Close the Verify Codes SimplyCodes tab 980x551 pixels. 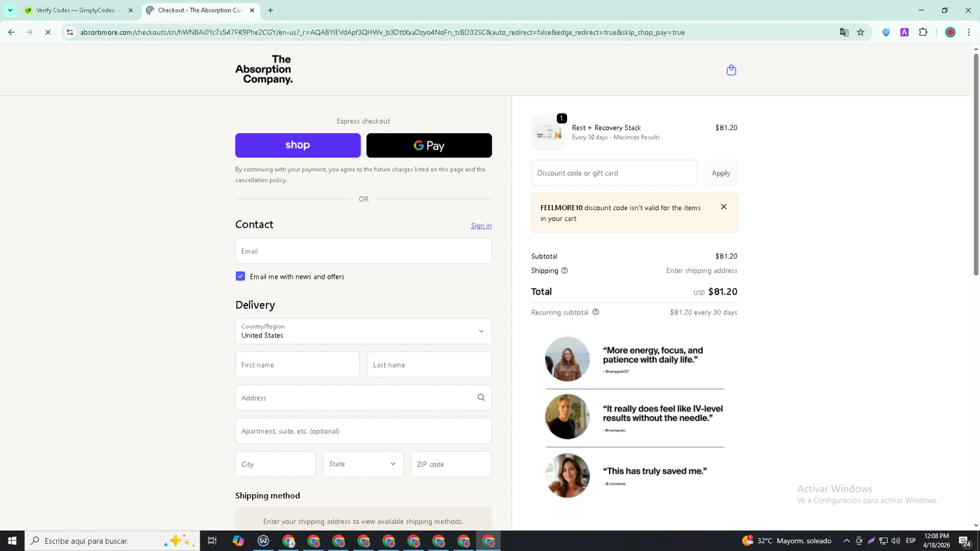[x=130, y=10]
